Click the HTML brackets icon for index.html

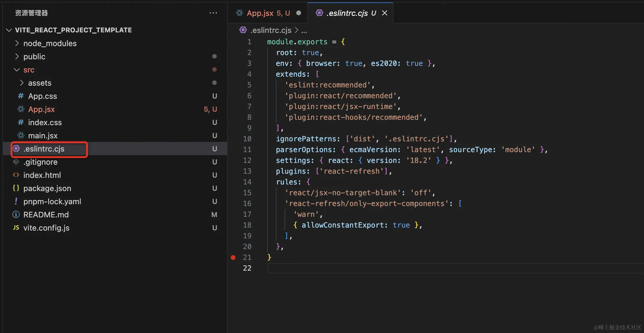(16, 175)
